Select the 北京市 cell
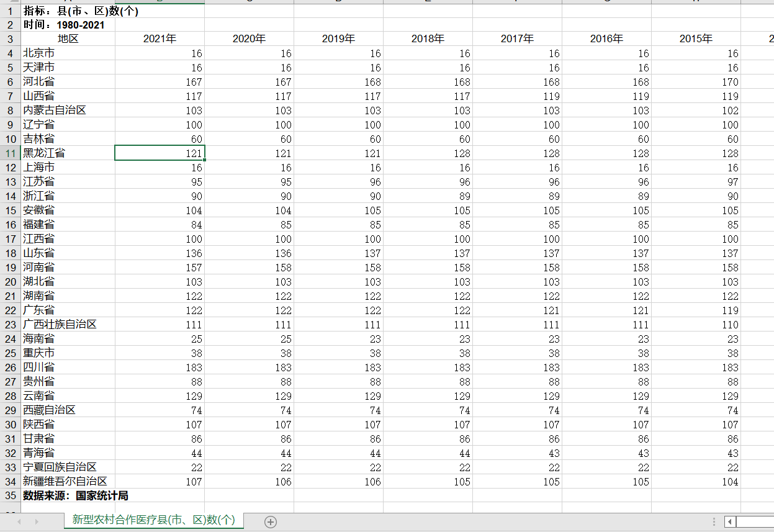The image size is (774, 532). point(68,53)
